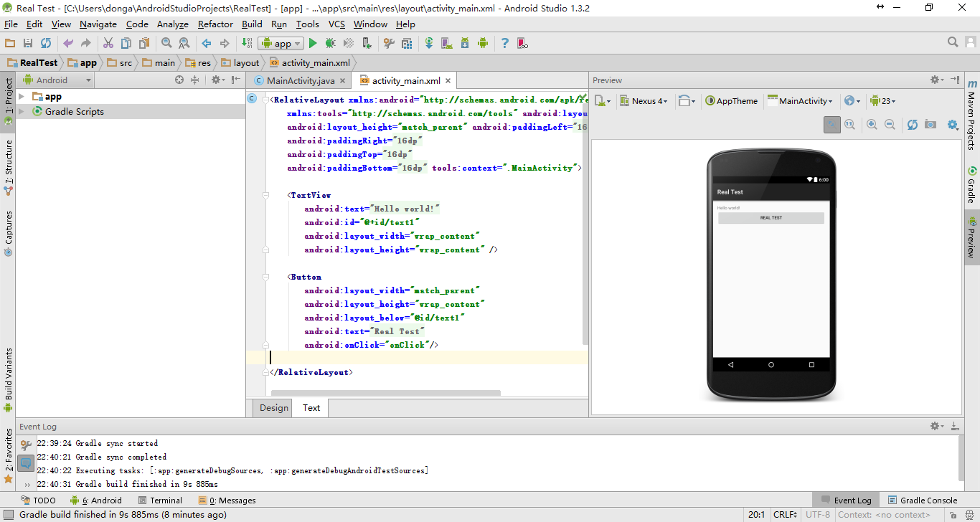Screen dimensions: 980x522
Task: Toggle the Event Log tool window button
Action: (x=845, y=500)
